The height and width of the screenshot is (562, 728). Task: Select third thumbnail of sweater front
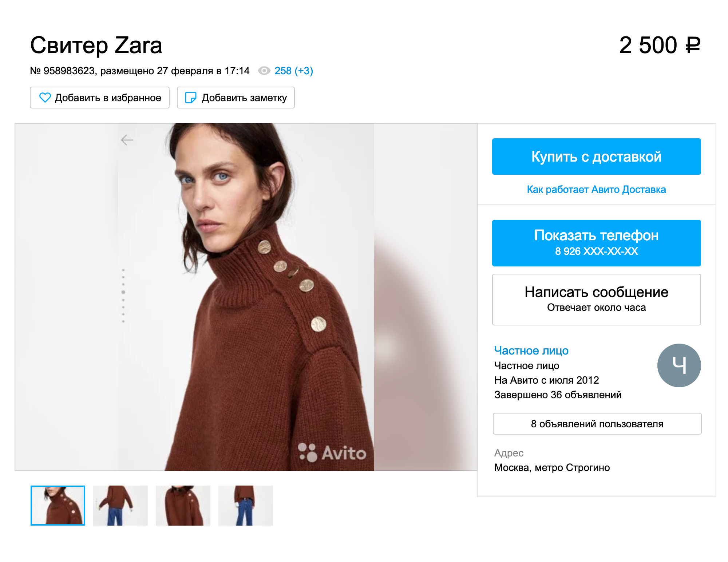183,505
